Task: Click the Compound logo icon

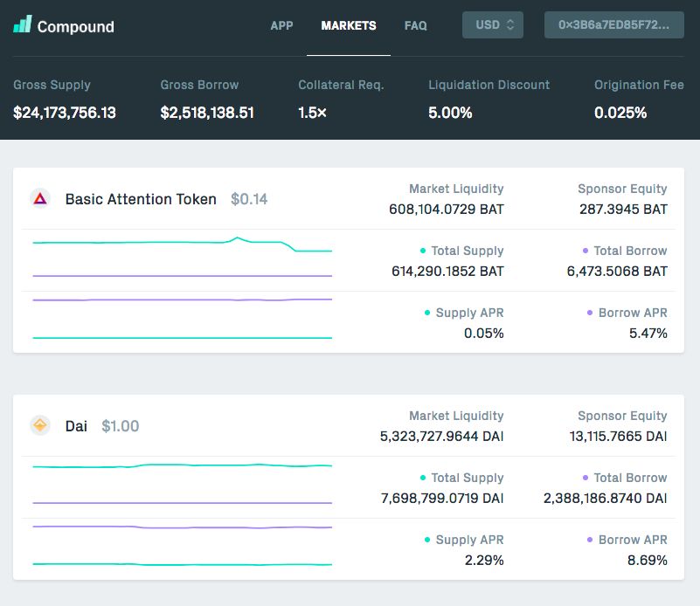Action: coord(23,24)
